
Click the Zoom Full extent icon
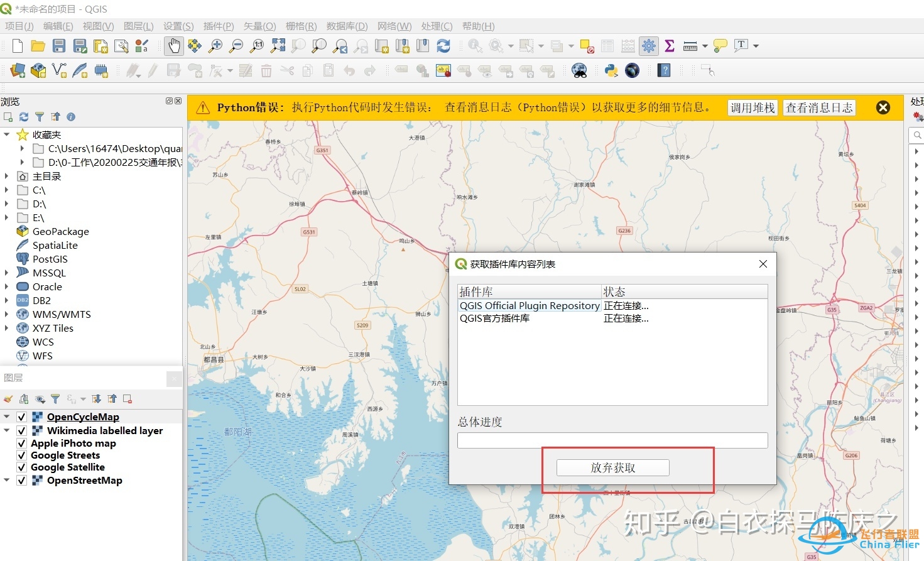coord(278,46)
